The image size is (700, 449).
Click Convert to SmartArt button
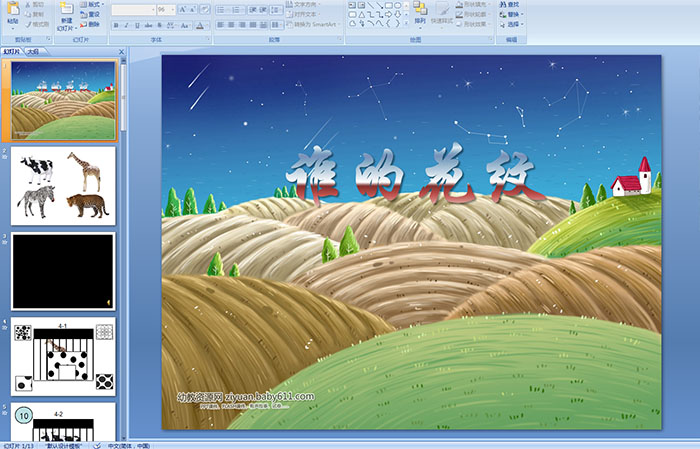point(314,24)
